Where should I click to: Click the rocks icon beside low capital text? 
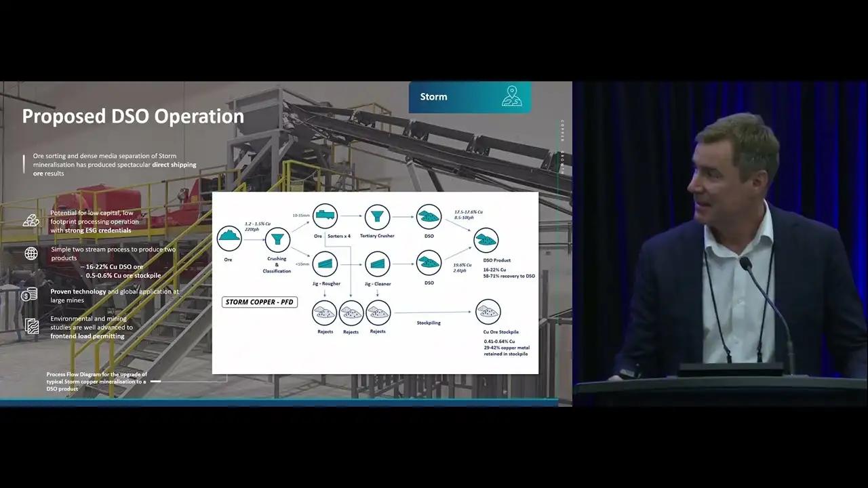31,220
